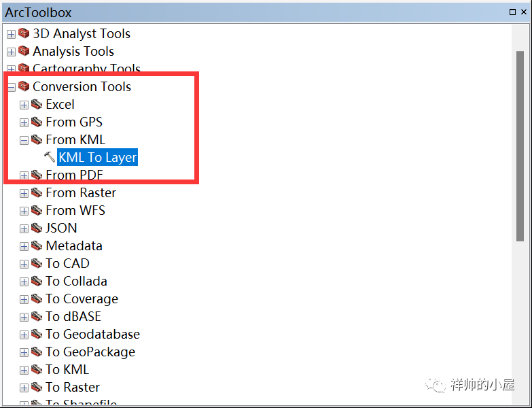Viewport: 532px width, 408px height.
Task: Select the Metadata label
Action: pos(74,245)
